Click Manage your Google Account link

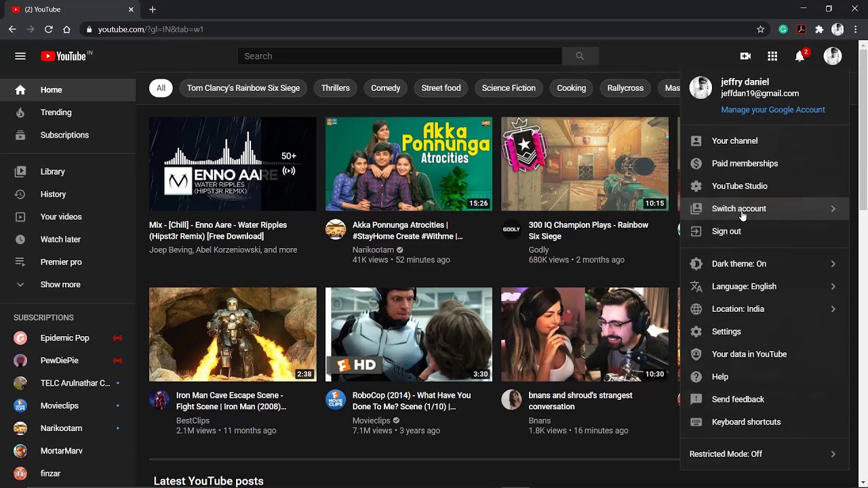773,110
